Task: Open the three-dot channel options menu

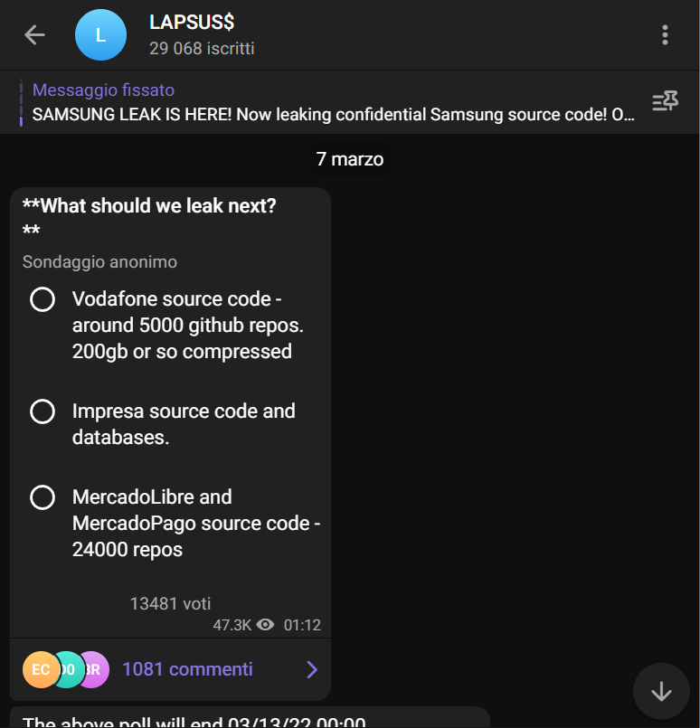Action: [x=665, y=35]
